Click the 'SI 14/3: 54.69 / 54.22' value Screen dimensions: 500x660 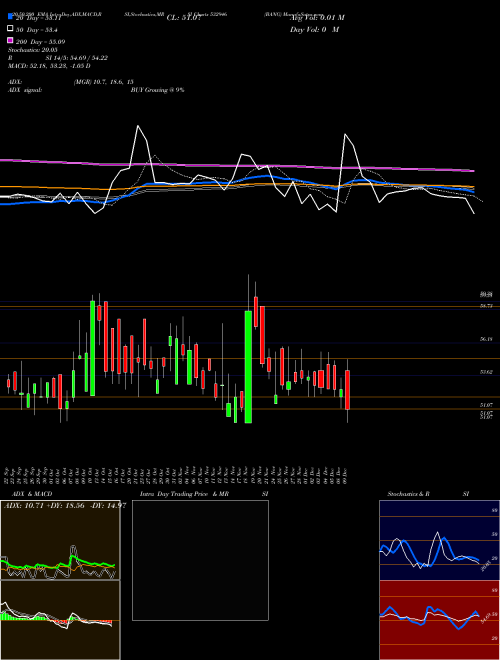coord(77,58)
